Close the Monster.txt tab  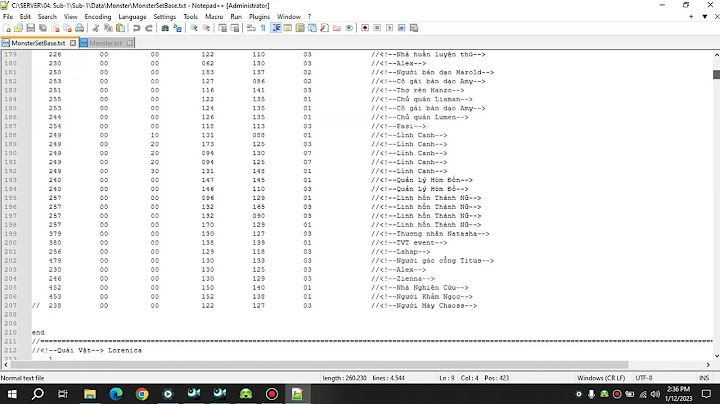[129, 43]
